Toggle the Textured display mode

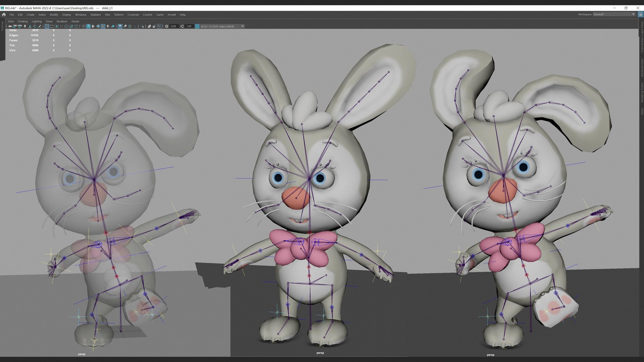pyautogui.click(x=103, y=26)
